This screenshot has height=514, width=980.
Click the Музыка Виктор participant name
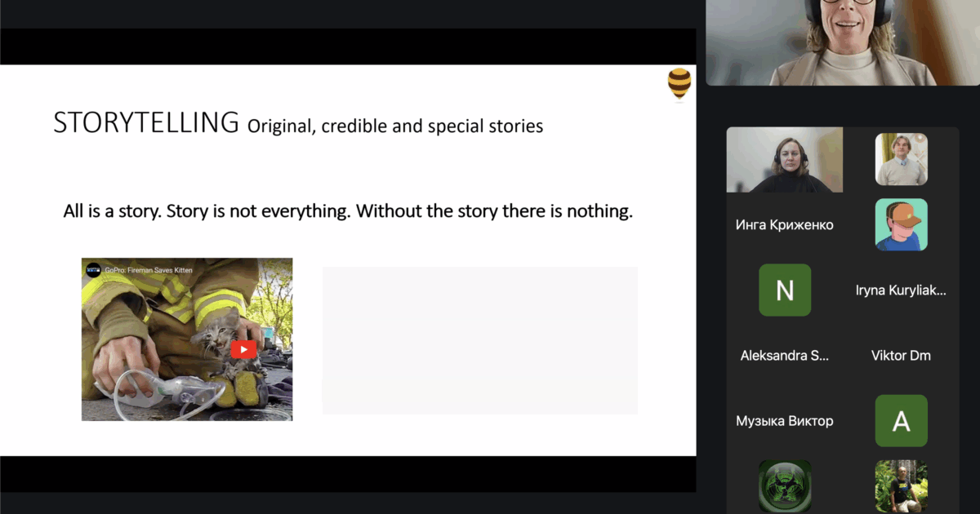pyautogui.click(x=784, y=421)
